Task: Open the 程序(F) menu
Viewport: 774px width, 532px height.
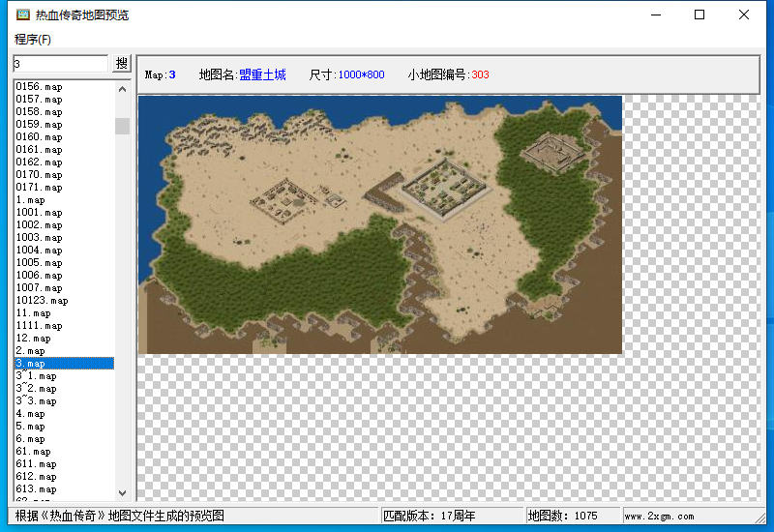Action: 33,40
